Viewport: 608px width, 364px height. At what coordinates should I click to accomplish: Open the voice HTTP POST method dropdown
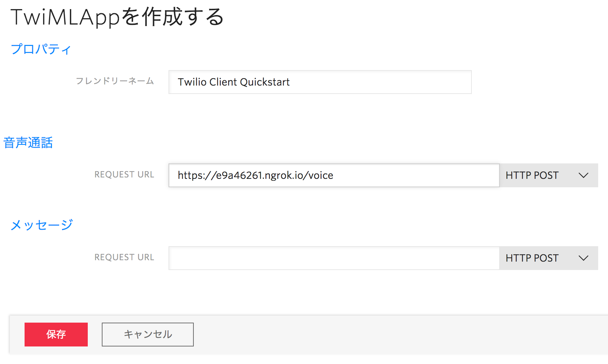[x=549, y=175]
